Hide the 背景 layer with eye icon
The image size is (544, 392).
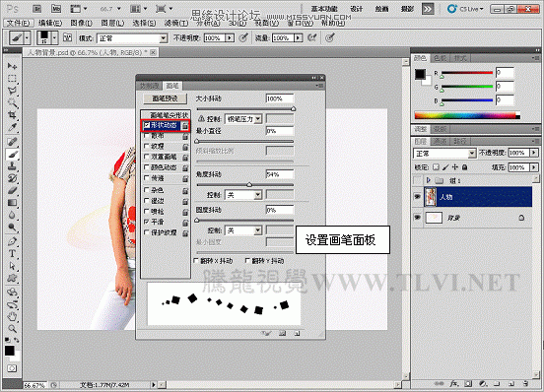418,218
